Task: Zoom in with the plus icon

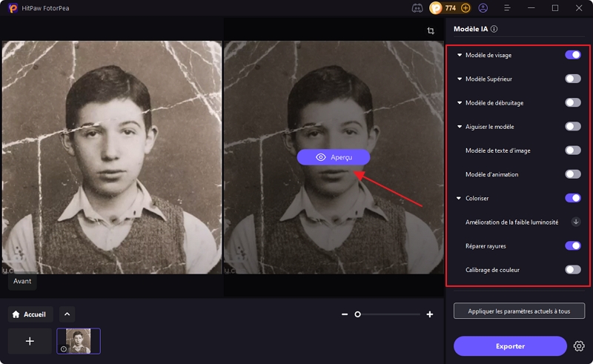Action: tap(430, 314)
